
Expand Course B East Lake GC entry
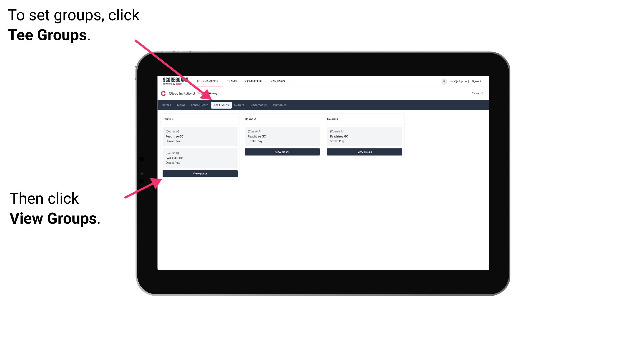[x=199, y=158]
